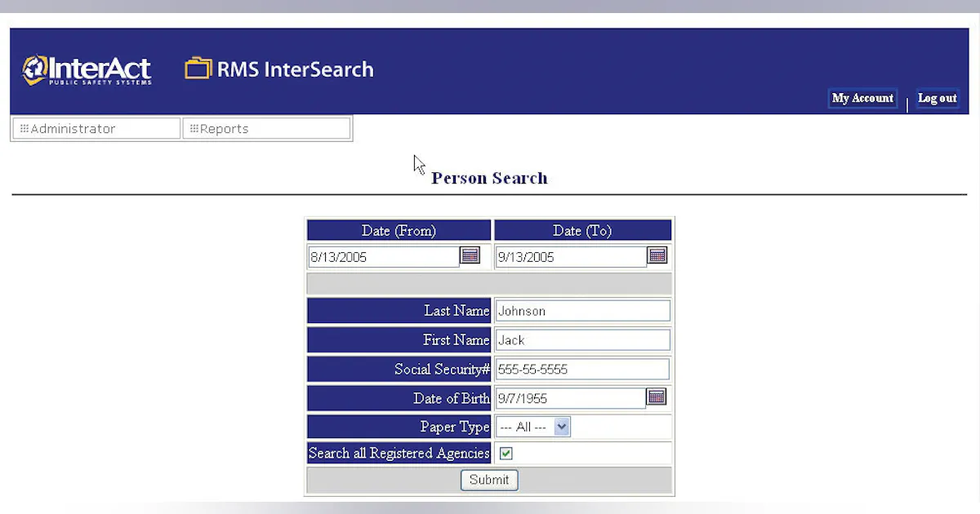Click the InterAct Public Safety Systems logo
980x514 pixels.
click(87, 70)
